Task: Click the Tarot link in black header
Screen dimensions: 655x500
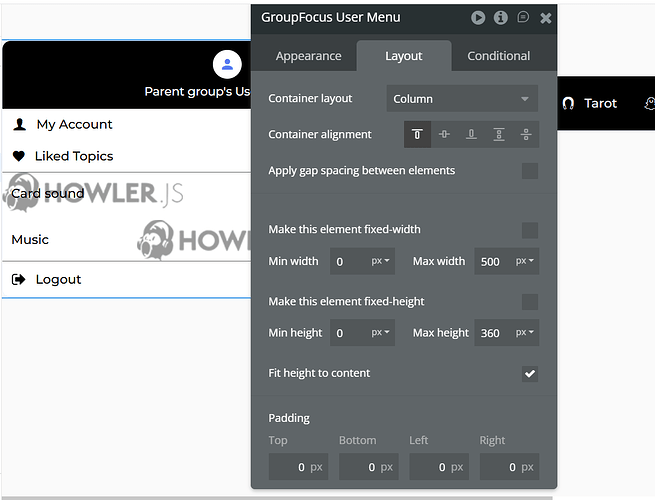Action: tap(600, 103)
